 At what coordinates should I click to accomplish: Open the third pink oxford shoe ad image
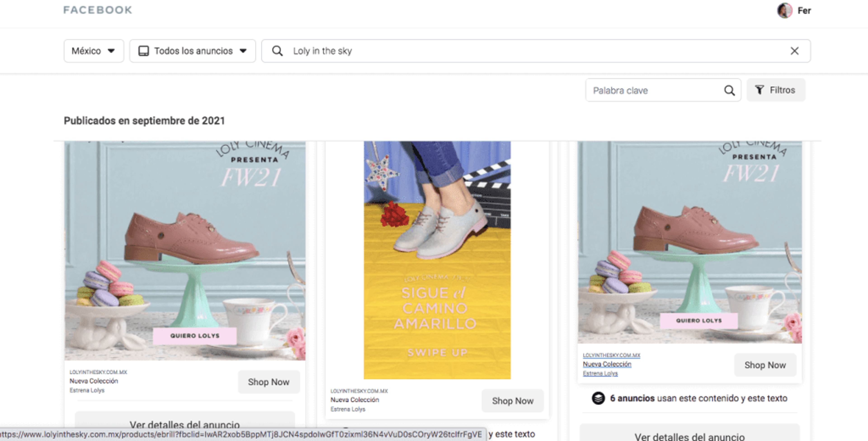[689, 242]
